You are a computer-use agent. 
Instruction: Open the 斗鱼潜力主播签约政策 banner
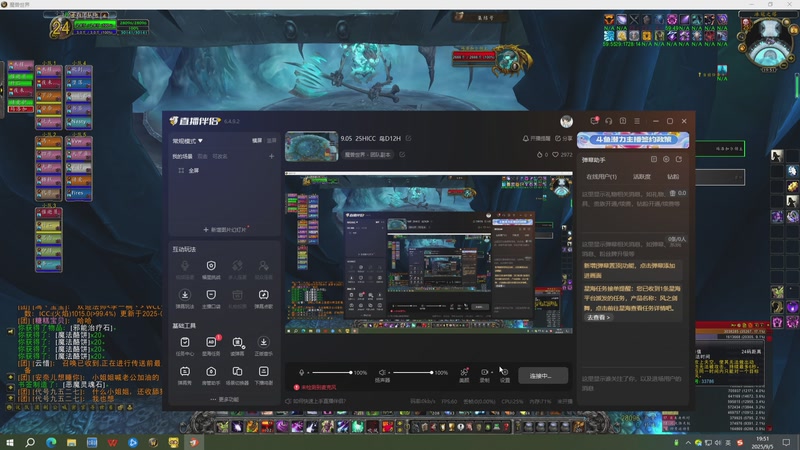click(633, 140)
